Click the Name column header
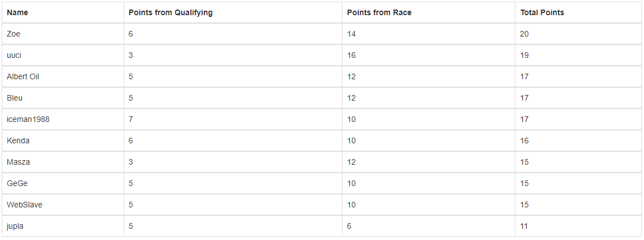This screenshot has height=240, width=644. (17, 12)
